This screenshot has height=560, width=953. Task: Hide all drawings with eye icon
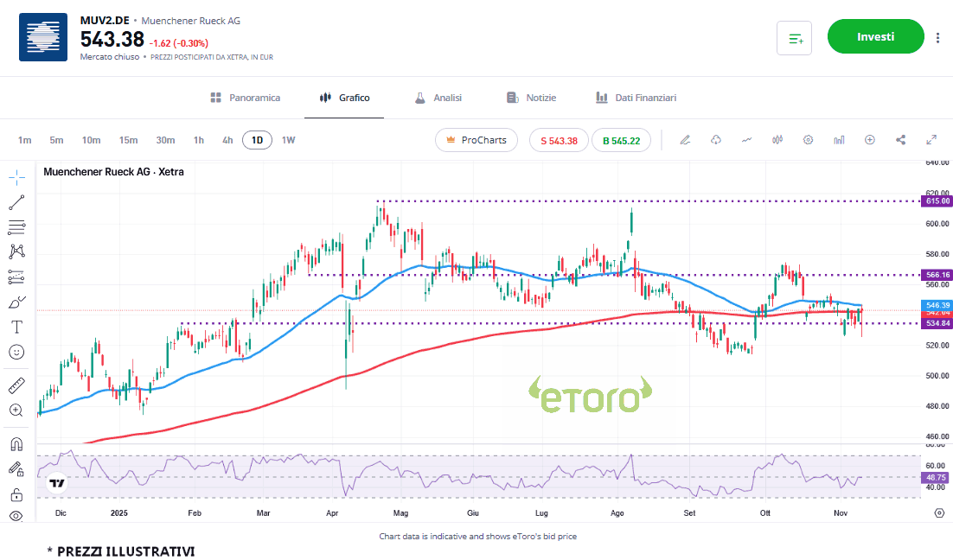tap(16, 517)
